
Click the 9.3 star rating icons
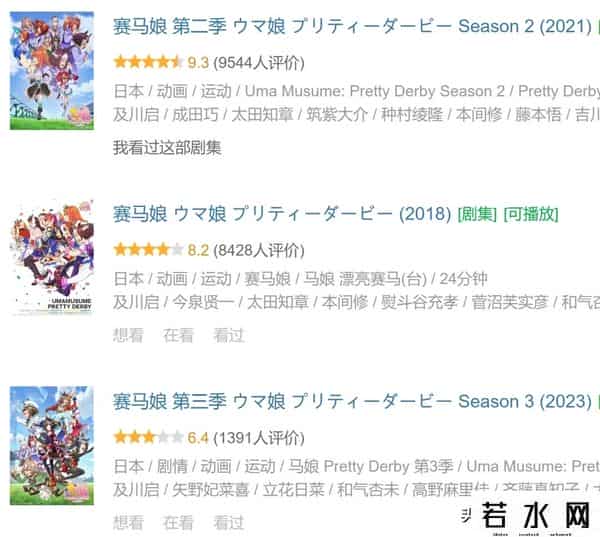click(x=148, y=62)
